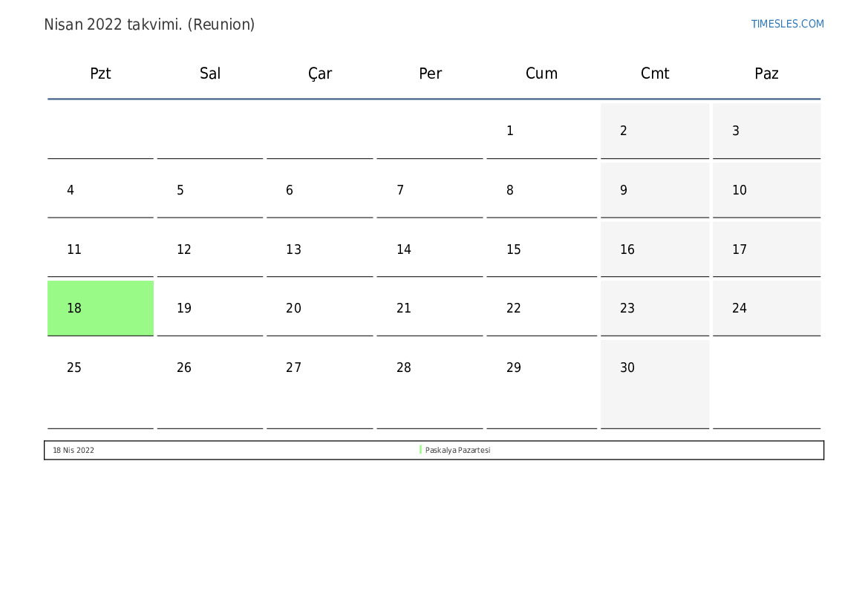Click the 'Paskalya Pazartesi' holiday name
Screen dimensions: 868x614
coord(458,450)
